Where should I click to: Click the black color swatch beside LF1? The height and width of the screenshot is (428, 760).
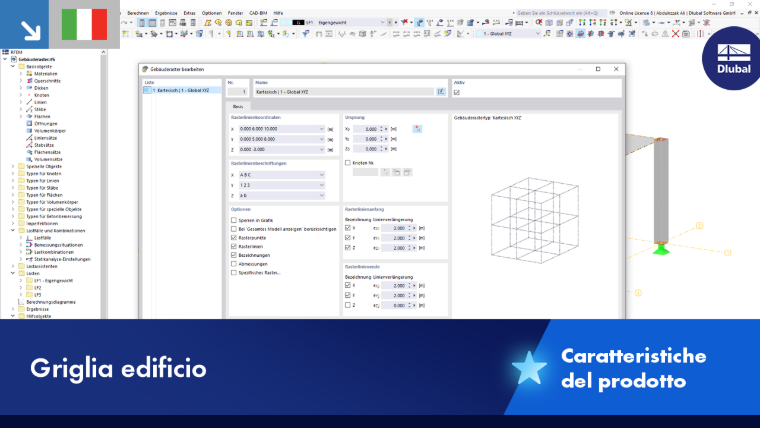(298, 23)
